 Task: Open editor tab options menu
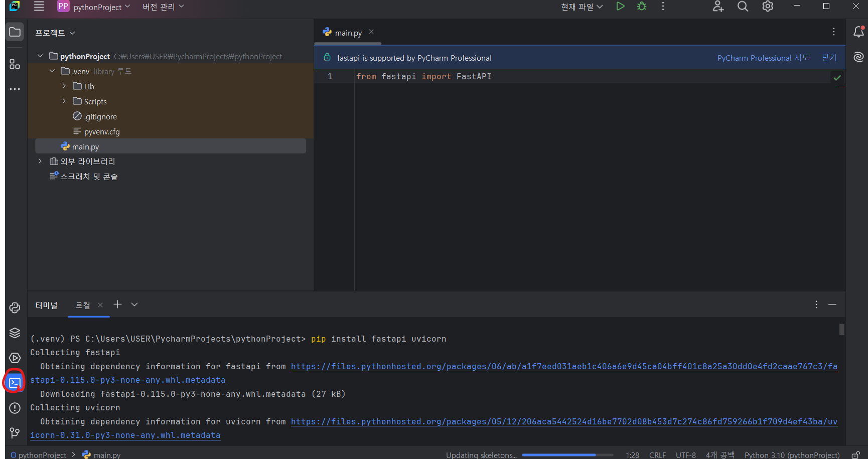pyautogui.click(x=834, y=32)
